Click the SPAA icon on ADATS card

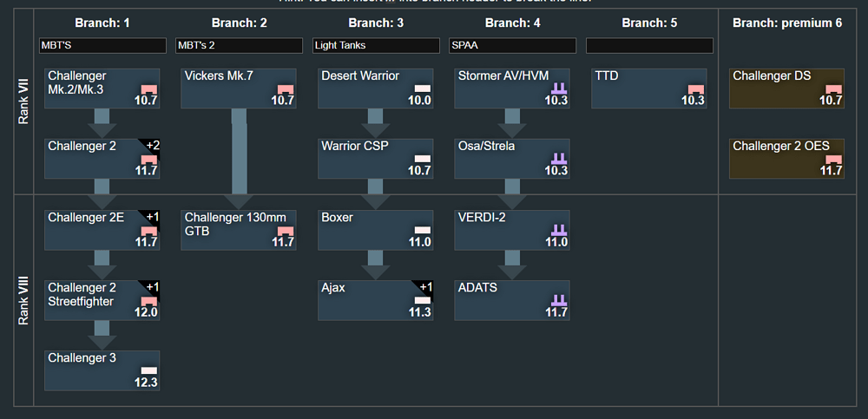click(559, 300)
